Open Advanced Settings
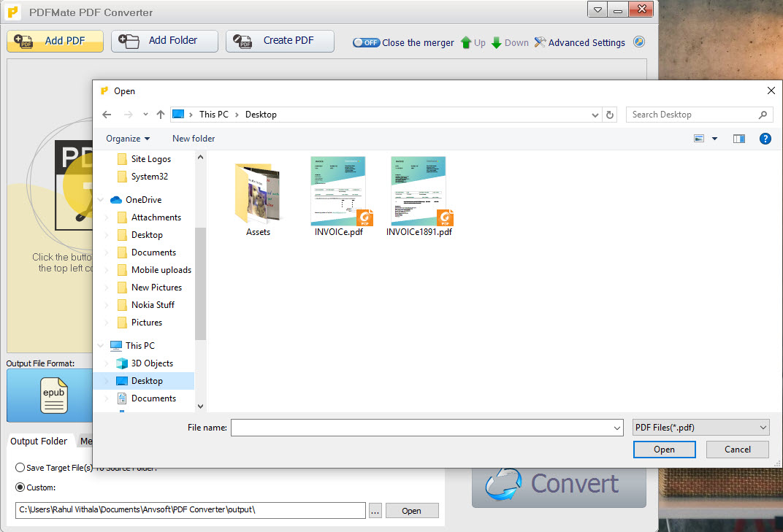This screenshot has width=783, height=532. click(580, 42)
